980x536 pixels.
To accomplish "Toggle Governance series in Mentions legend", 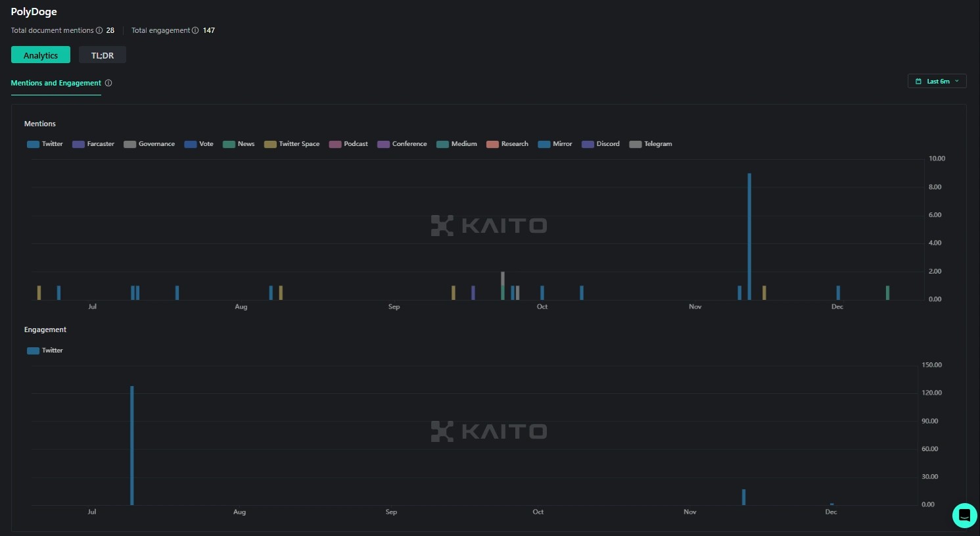I will click(x=149, y=144).
